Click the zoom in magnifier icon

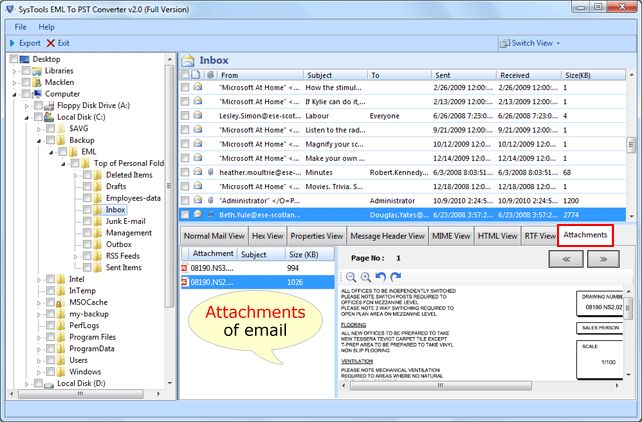pos(366,277)
